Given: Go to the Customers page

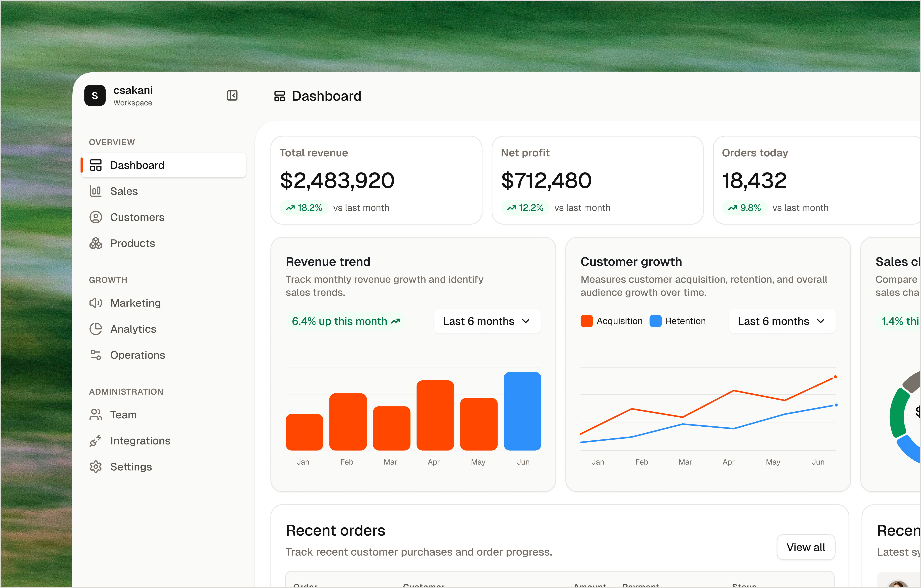Looking at the screenshot, I should pos(164,217).
